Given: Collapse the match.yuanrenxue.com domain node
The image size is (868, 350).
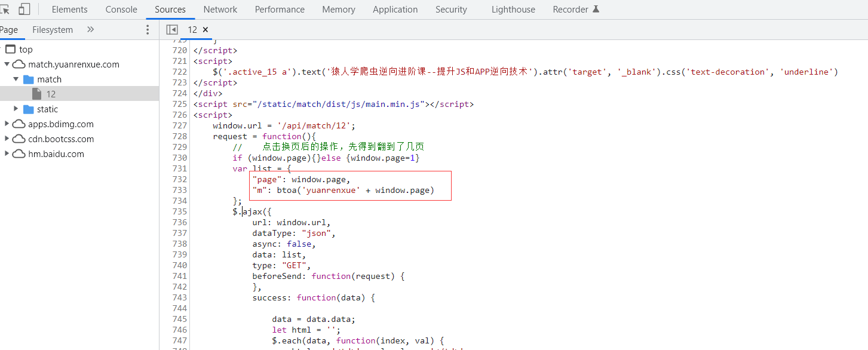Looking at the screenshot, I should tap(7, 65).
